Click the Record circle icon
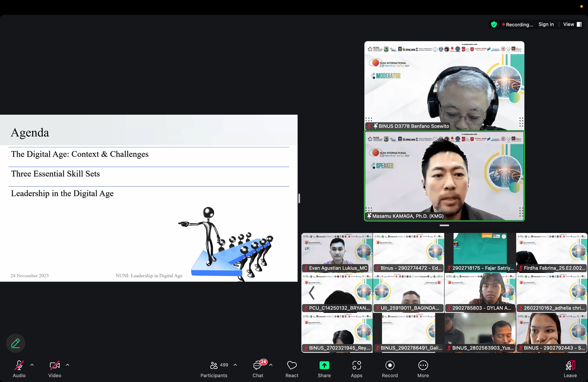Screen dimensions: 588x382 tap(390, 365)
